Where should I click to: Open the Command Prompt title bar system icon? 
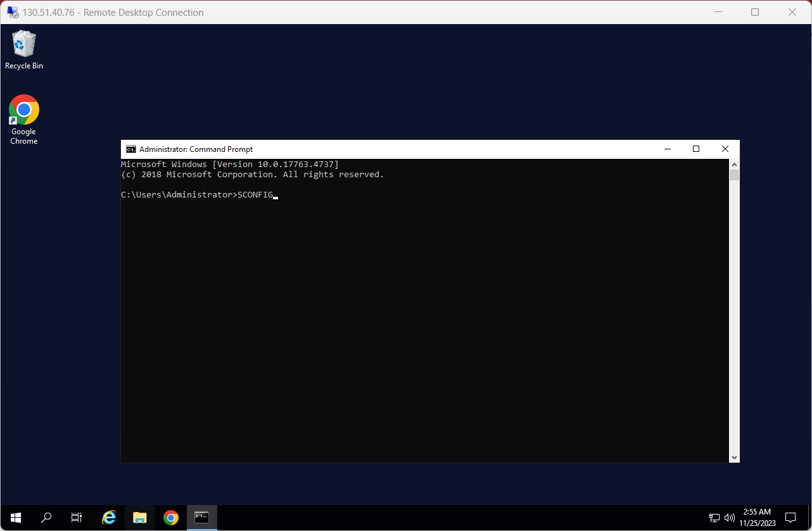point(130,149)
